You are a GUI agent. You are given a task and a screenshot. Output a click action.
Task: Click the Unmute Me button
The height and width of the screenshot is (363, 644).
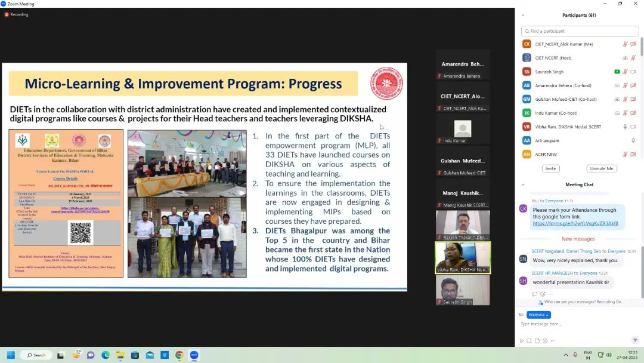click(601, 168)
